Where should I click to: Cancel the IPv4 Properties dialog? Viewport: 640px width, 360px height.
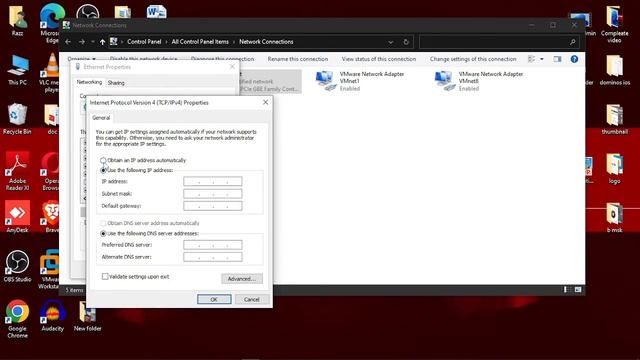coord(251,299)
